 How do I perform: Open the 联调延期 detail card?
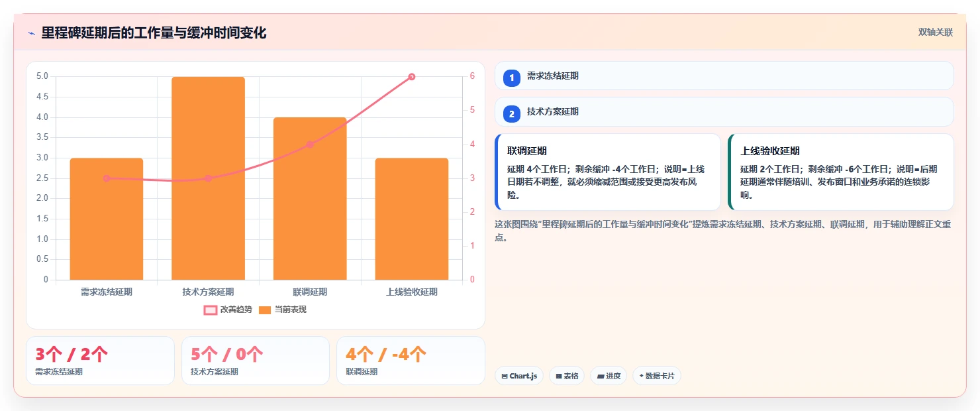click(608, 172)
